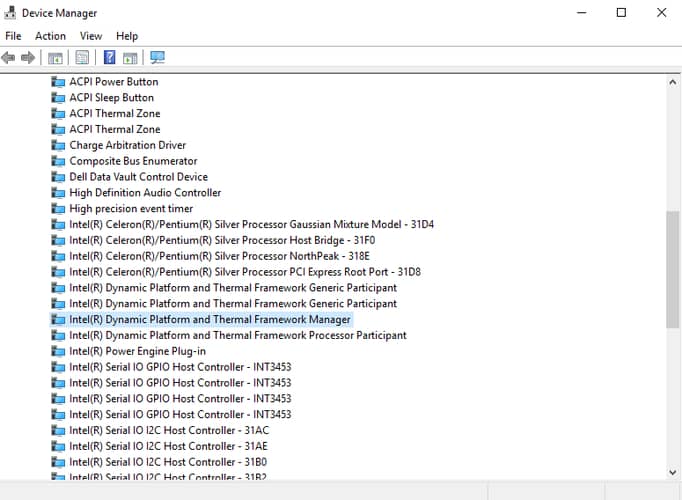The image size is (682, 500).
Task: Open the Properties toolbar icon
Action: [82, 57]
